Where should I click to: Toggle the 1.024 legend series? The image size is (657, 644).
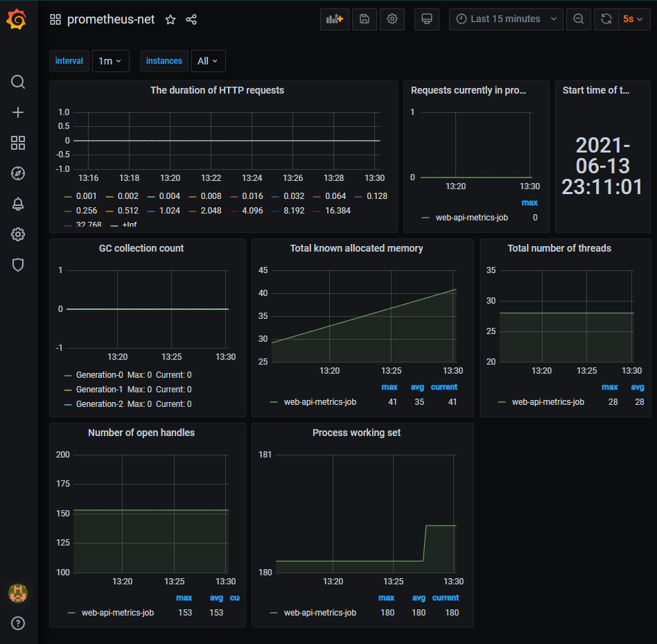point(169,211)
